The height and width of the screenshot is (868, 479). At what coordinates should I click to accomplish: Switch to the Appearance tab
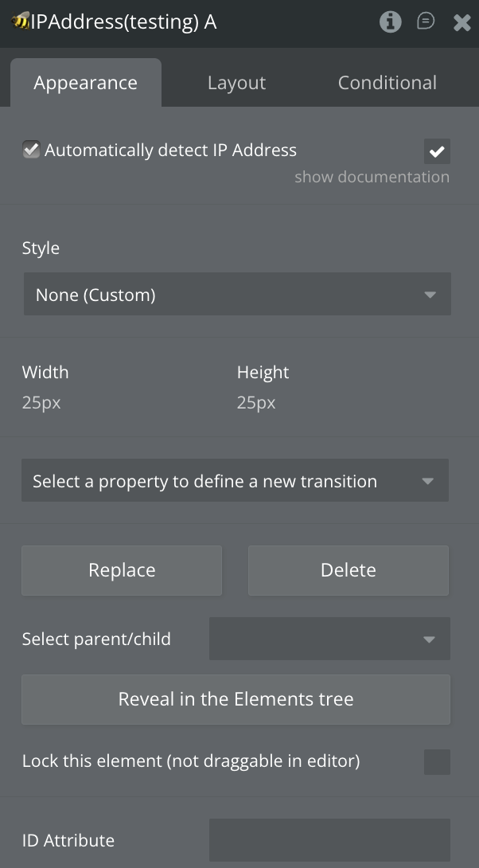pyautogui.click(x=85, y=83)
